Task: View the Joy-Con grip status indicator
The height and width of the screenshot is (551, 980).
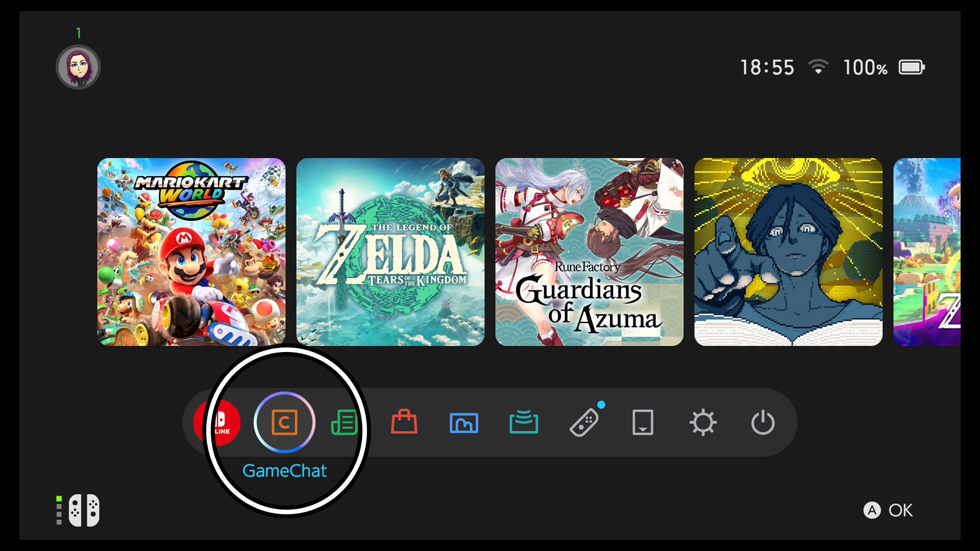Action: click(82, 510)
